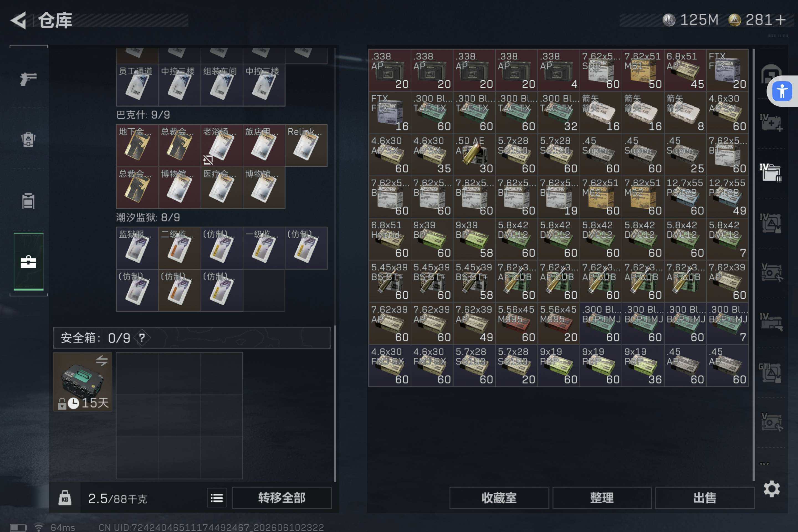Select the 老浴场 keycard
The height and width of the screenshot is (532, 798).
(x=222, y=145)
